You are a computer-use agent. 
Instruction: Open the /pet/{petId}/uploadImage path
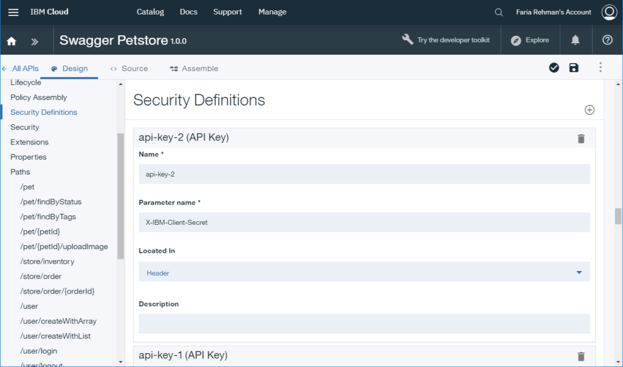click(x=64, y=247)
